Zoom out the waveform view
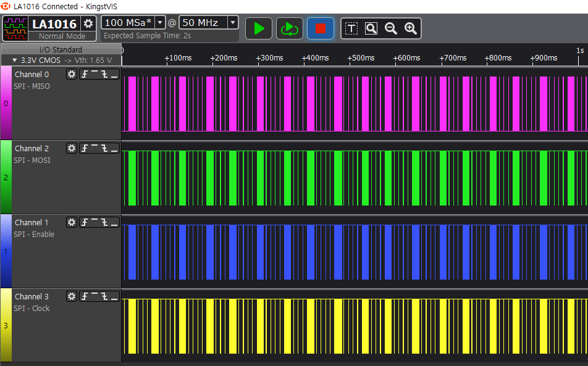 390,28
